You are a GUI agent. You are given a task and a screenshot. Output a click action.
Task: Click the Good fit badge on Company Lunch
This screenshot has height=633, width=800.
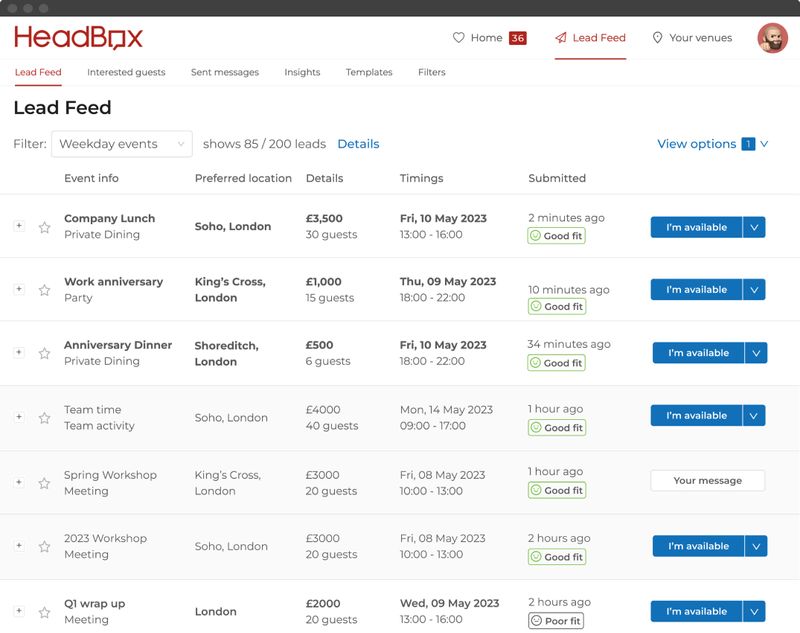coord(556,235)
